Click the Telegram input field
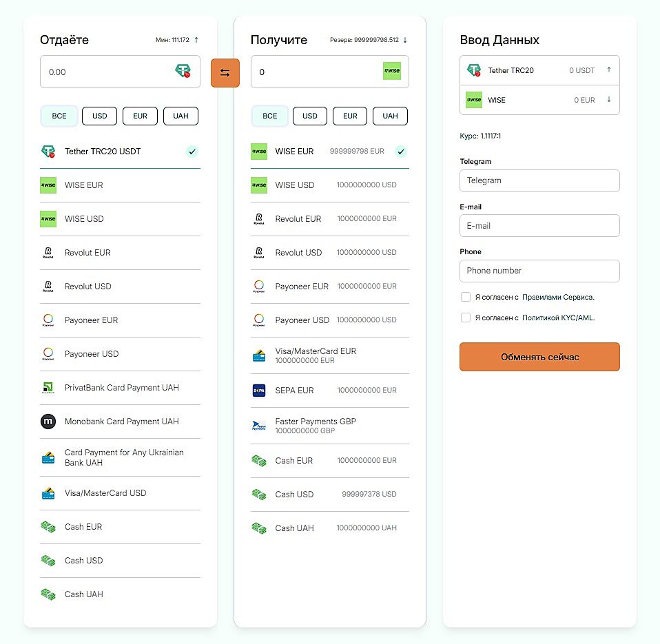Screen dimensions: 660x644 539,180
